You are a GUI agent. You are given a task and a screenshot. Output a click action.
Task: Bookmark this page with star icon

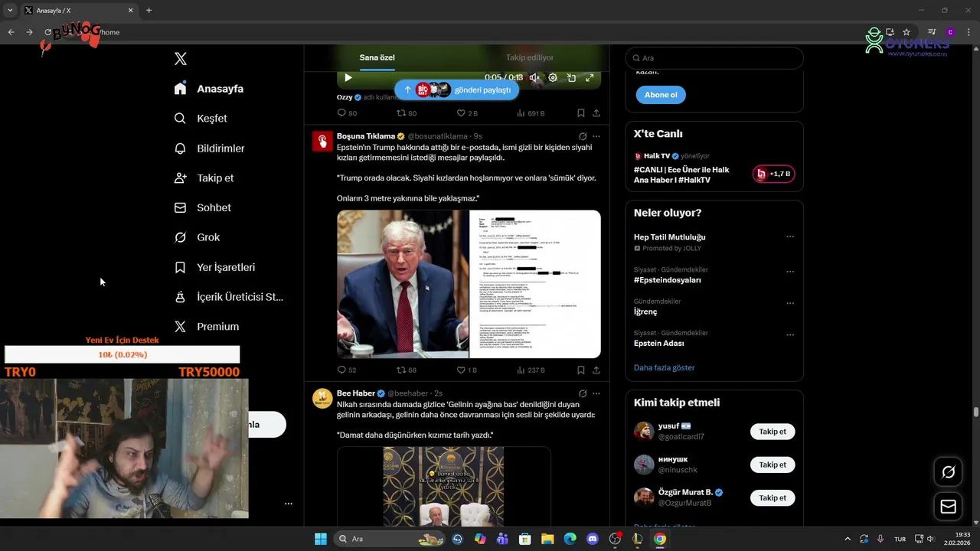906,32
